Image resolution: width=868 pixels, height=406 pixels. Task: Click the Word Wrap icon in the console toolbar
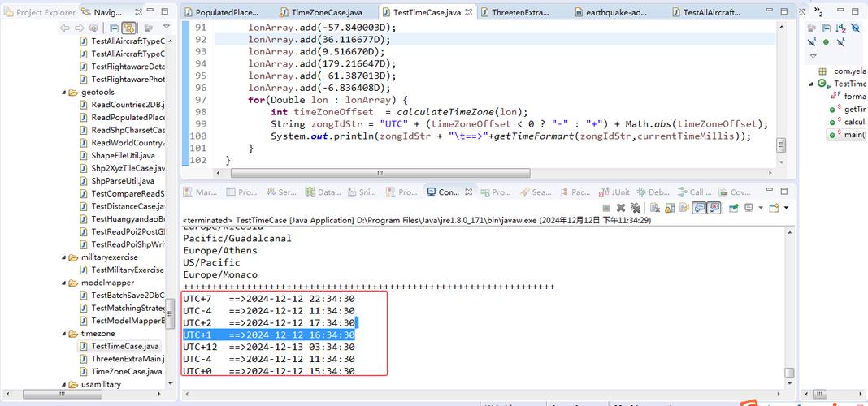(x=684, y=208)
